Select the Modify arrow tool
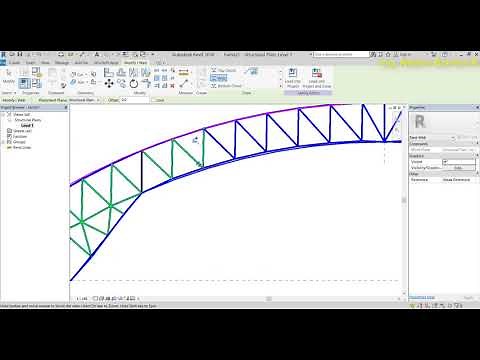The image size is (480, 360). click(8, 75)
